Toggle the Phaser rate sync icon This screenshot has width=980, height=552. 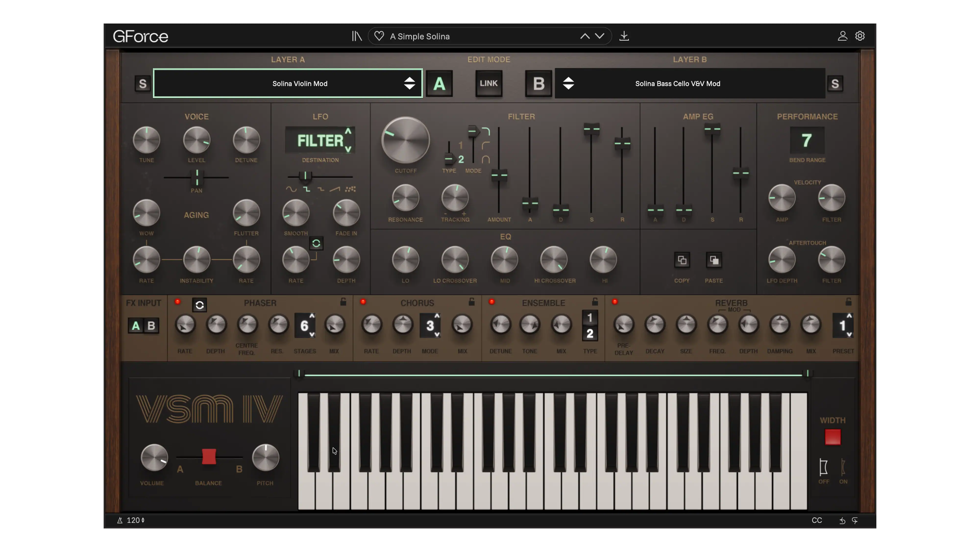click(x=199, y=305)
